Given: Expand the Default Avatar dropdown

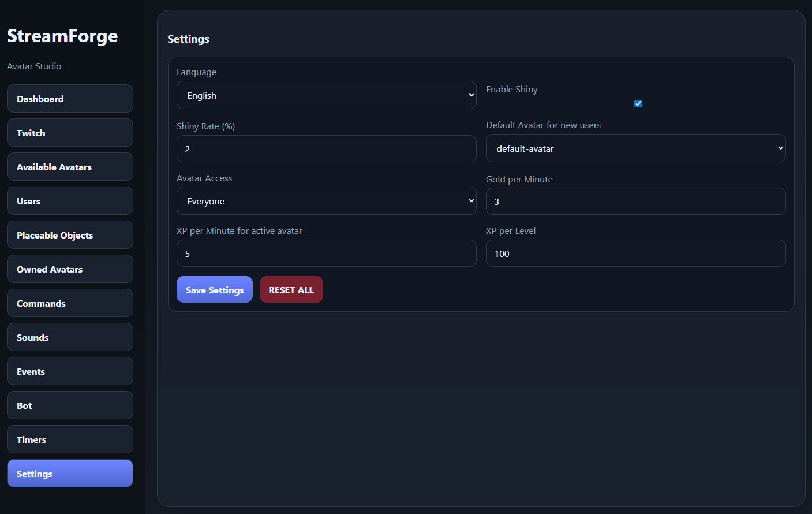Looking at the screenshot, I should (x=635, y=148).
